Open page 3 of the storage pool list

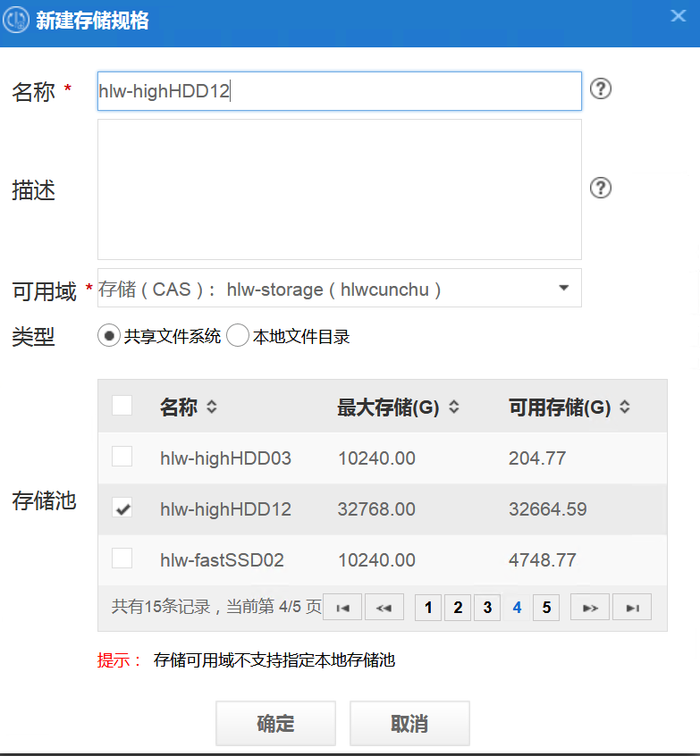click(x=487, y=608)
